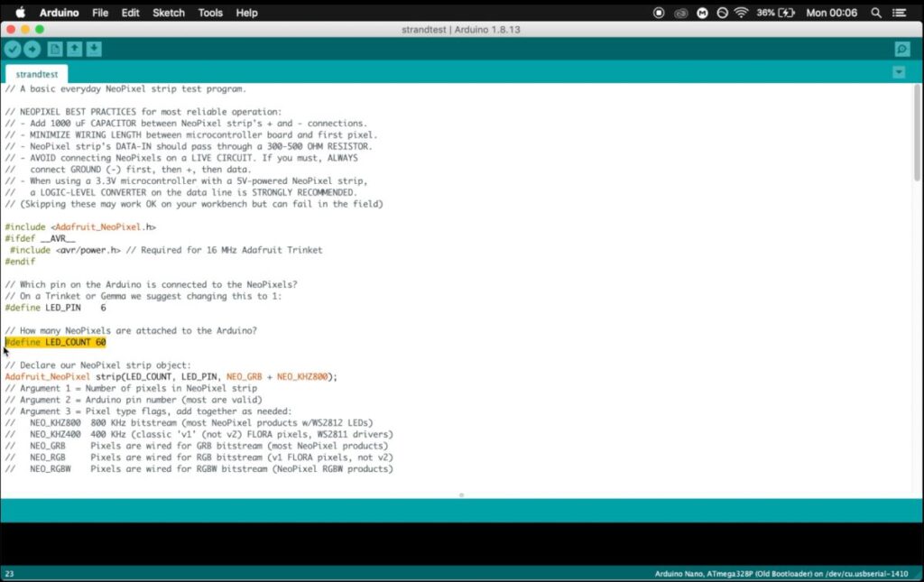
Task: Click the 'A basic everyday NeoPixel strip' comment
Action: click(x=125, y=89)
